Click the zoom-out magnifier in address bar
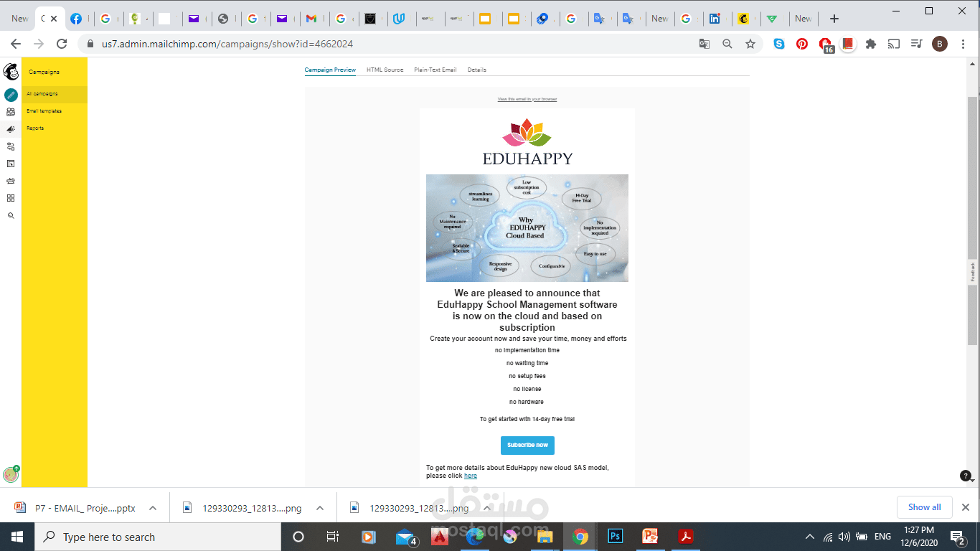This screenshot has height=551, width=980. point(727,44)
